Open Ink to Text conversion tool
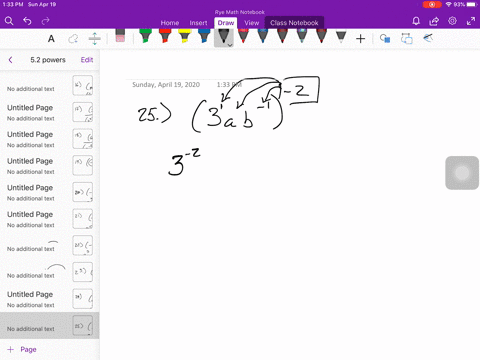Image resolution: width=480 pixels, height=360 pixels. (407, 39)
